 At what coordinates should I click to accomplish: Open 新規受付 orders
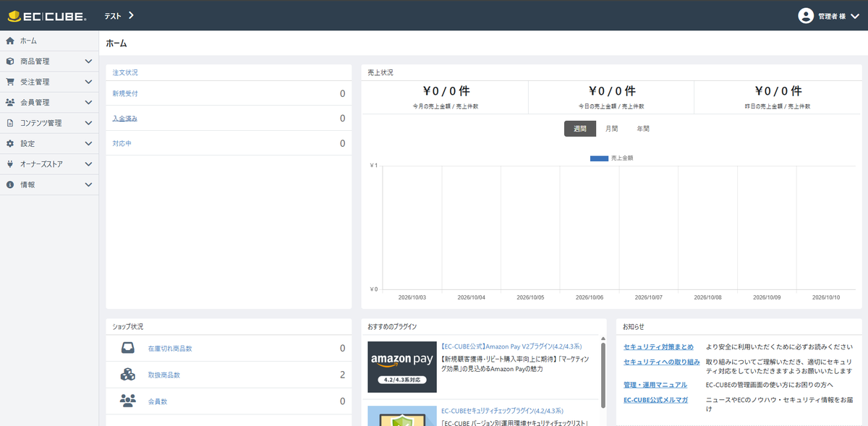[x=125, y=93]
